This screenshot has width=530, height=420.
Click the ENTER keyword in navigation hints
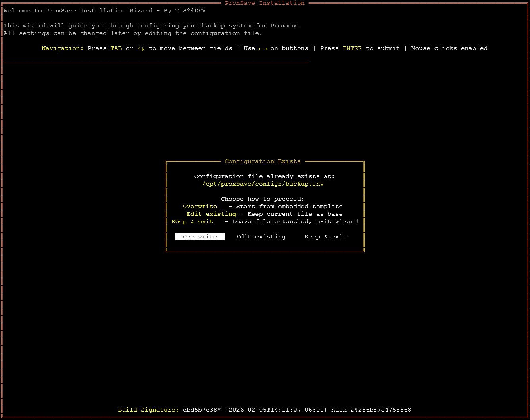click(x=352, y=48)
